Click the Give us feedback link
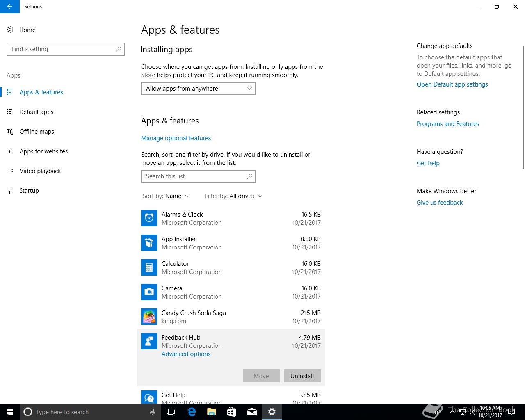 [440, 203]
